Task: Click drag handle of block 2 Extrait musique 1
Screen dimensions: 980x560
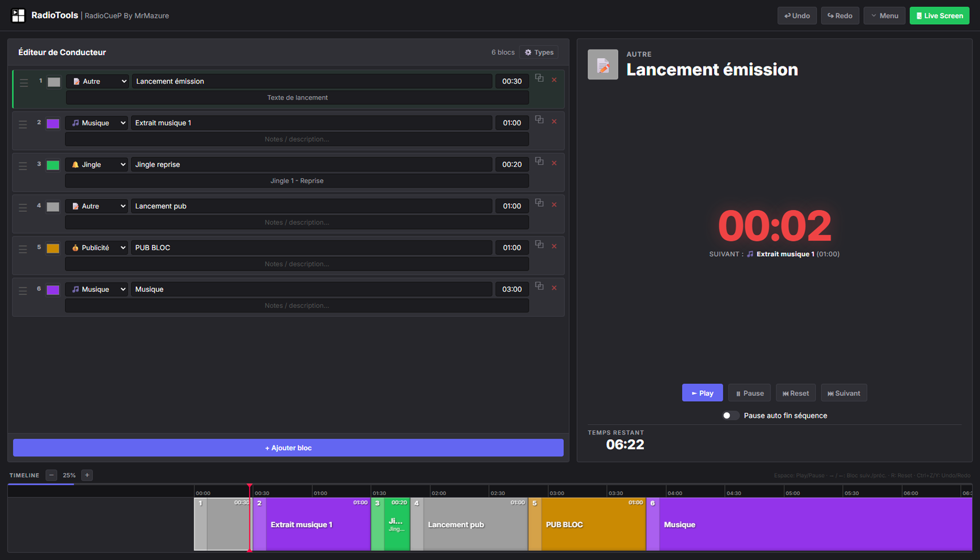Action: 23,124
